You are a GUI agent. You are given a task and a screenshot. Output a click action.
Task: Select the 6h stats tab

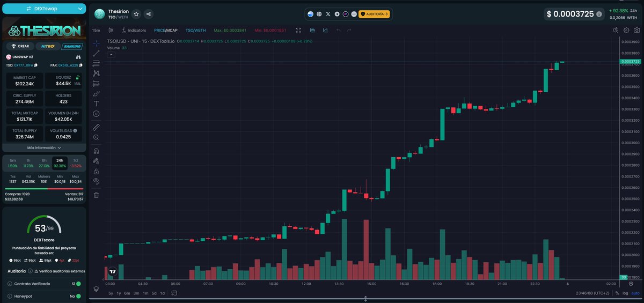pos(44,163)
